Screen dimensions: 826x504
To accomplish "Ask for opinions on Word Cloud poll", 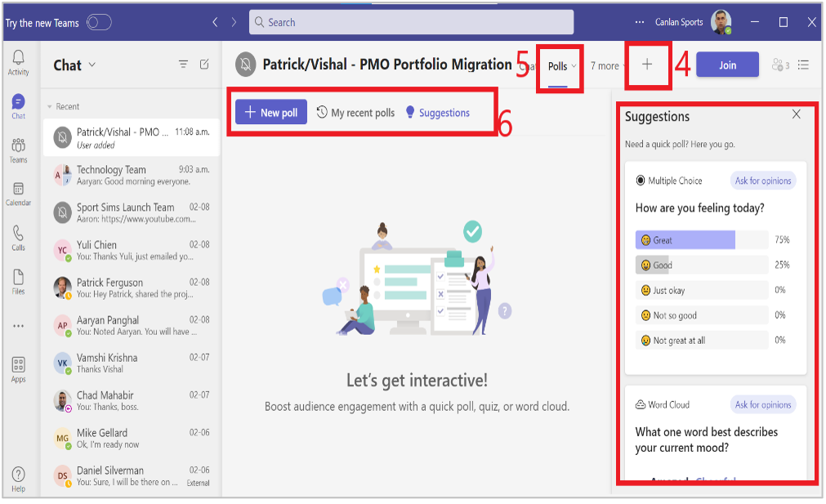I will (763, 404).
